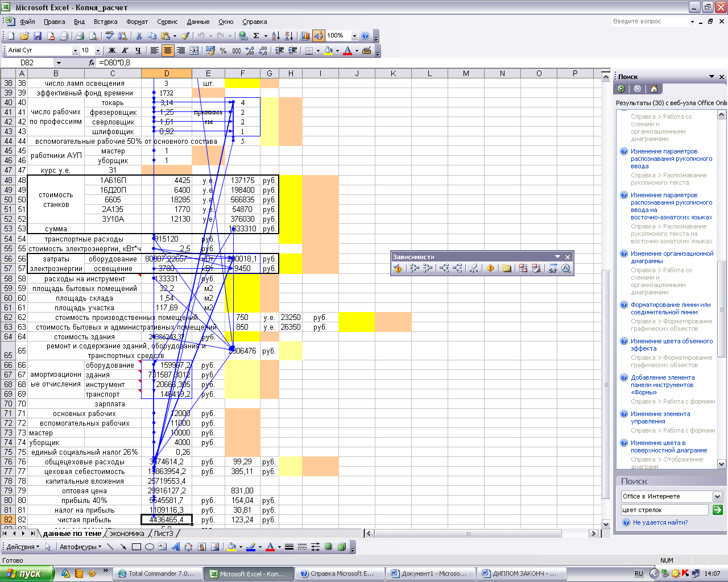Merge and center the selected cells

point(194,51)
